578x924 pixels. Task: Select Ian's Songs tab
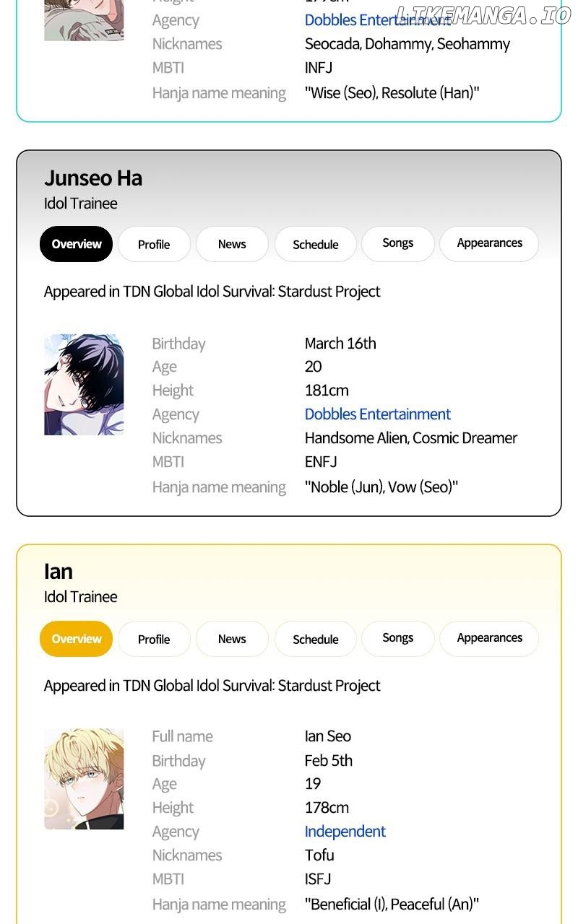point(397,638)
